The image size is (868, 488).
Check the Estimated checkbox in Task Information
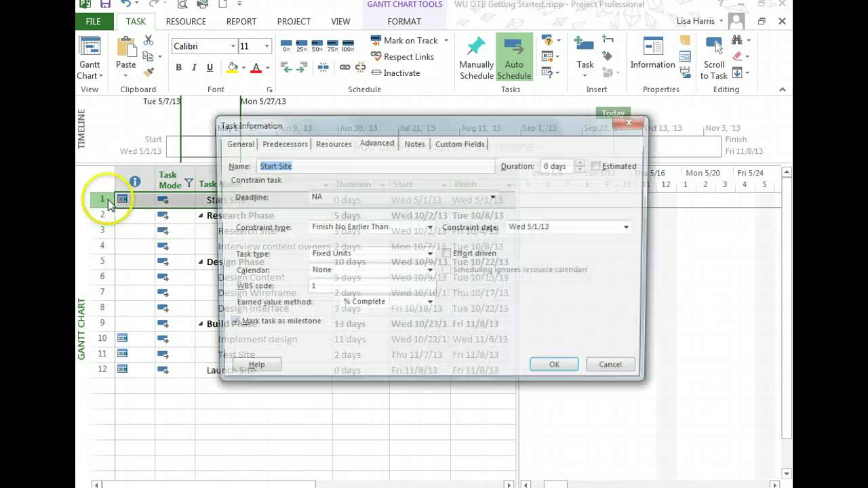click(x=596, y=166)
